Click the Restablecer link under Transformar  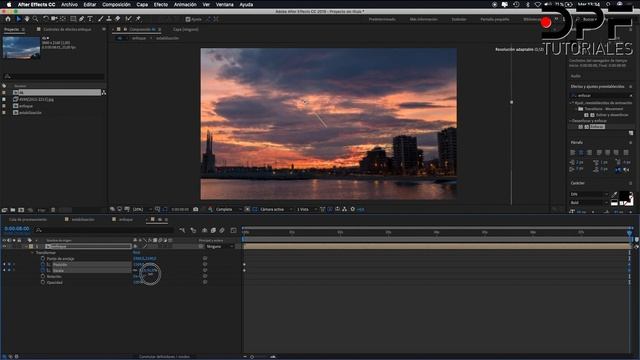tap(136, 253)
